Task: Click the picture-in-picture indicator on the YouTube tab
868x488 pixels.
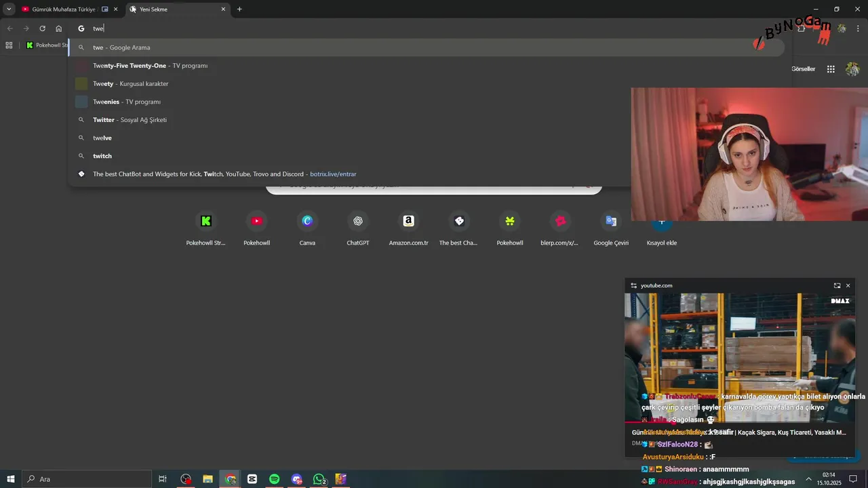Action: [104, 9]
